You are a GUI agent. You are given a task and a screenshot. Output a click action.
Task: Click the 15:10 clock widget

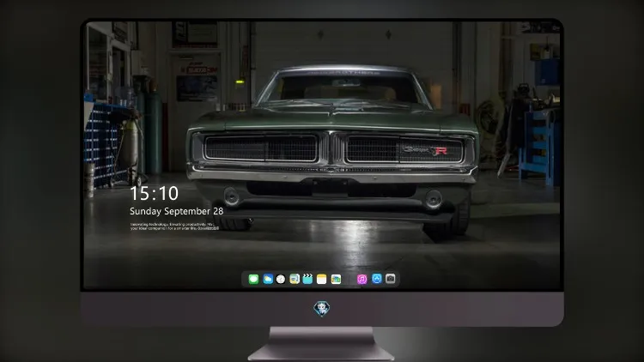click(x=154, y=193)
